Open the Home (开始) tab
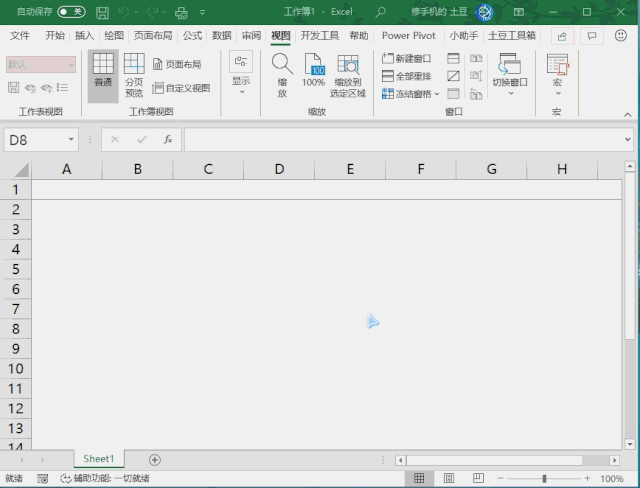Viewport: 640px width, 488px height. click(x=55, y=36)
